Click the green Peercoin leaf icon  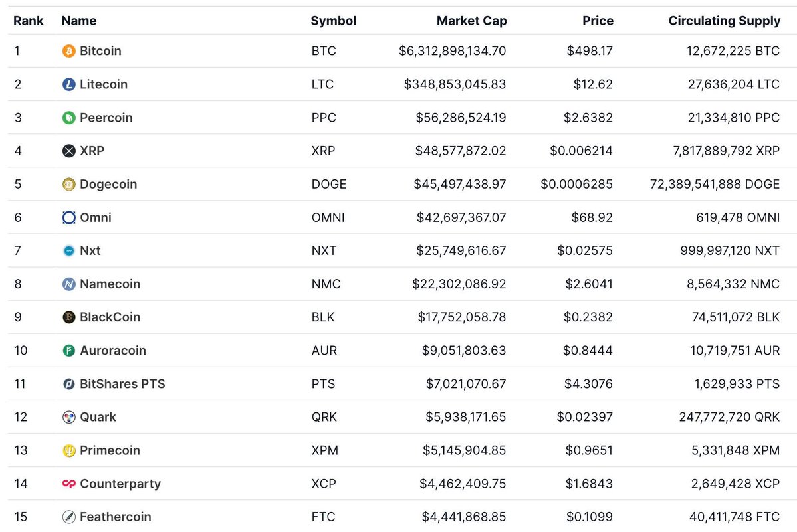coord(68,118)
